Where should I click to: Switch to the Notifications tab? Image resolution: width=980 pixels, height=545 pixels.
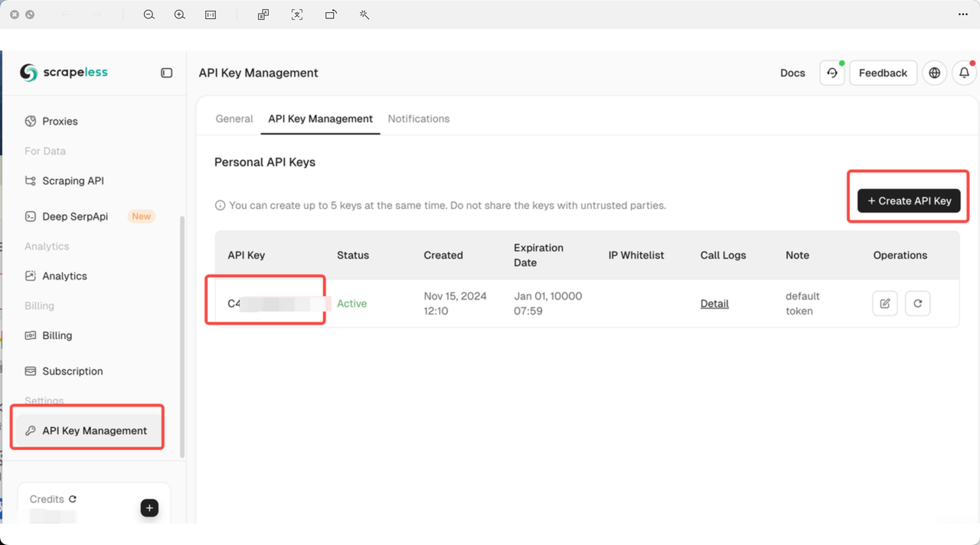click(419, 119)
